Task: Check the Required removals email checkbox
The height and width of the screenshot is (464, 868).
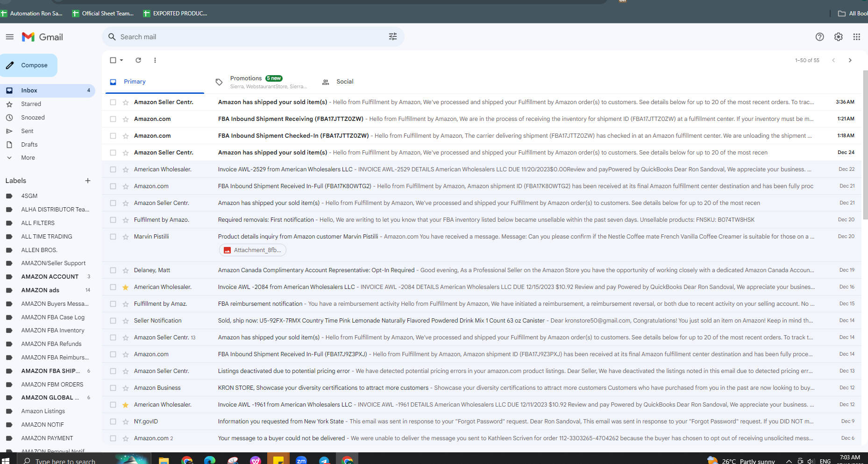Action: tap(113, 220)
